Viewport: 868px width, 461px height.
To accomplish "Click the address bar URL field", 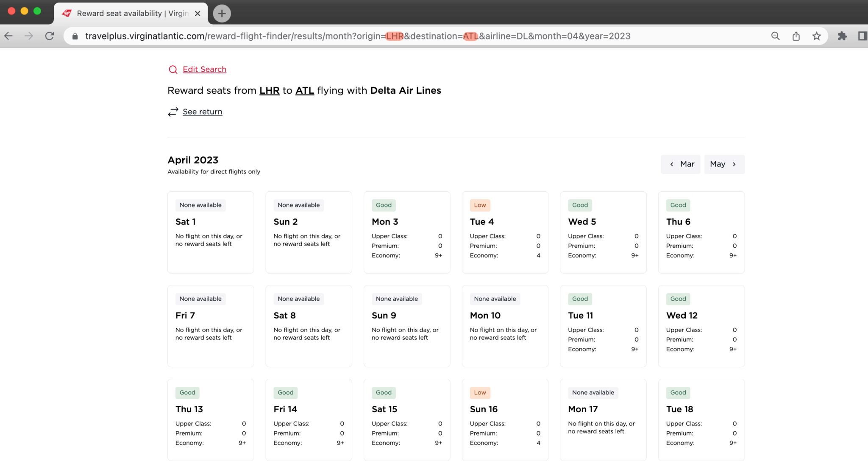I will click(x=357, y=36).
